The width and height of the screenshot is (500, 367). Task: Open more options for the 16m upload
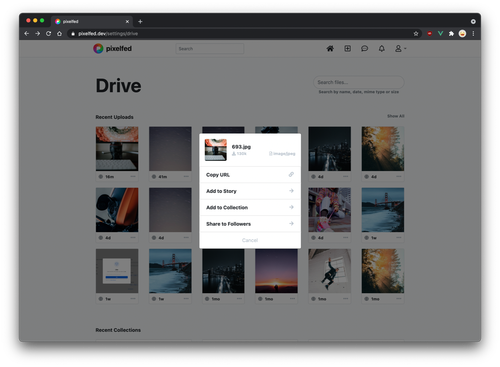pos(133,176)
